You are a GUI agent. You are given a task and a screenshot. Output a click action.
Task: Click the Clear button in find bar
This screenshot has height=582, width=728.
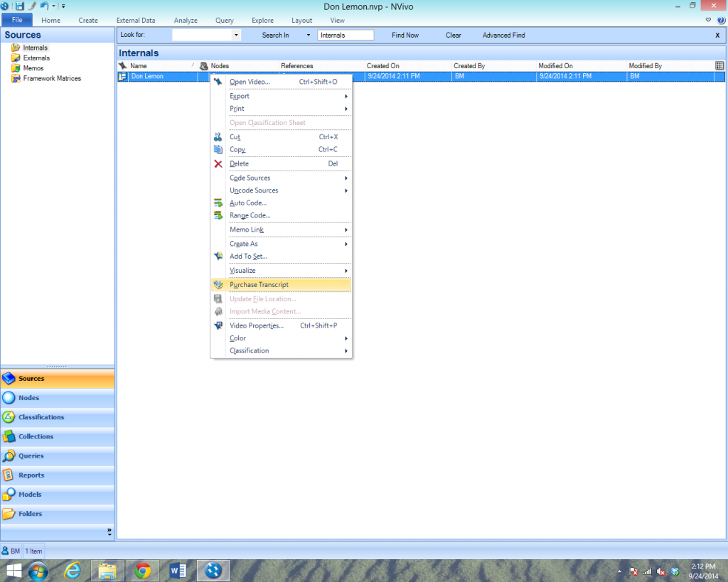tap(453, 36)
